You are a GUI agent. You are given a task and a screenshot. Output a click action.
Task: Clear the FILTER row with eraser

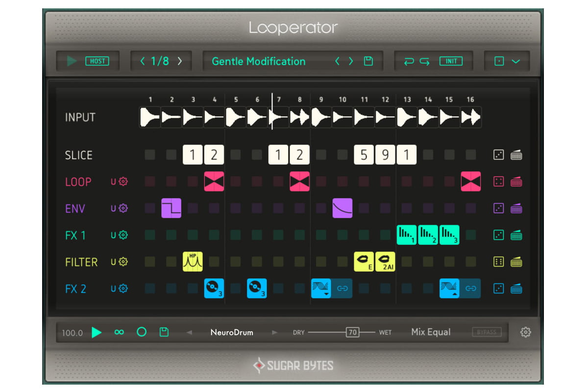[516, 262]
